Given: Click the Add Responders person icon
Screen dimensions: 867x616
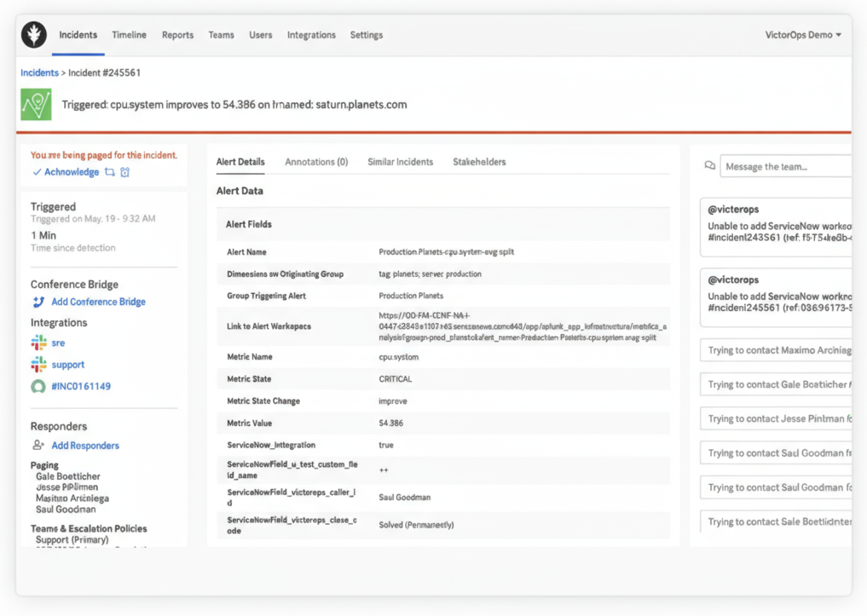Looking at the screenshot, I should coord(38,446).
